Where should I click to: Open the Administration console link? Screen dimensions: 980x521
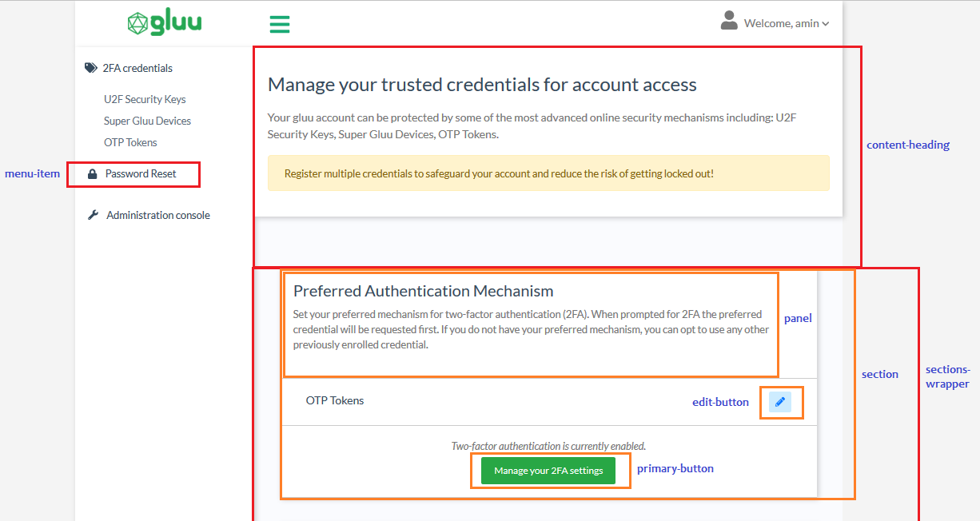[x=158, y=215]
